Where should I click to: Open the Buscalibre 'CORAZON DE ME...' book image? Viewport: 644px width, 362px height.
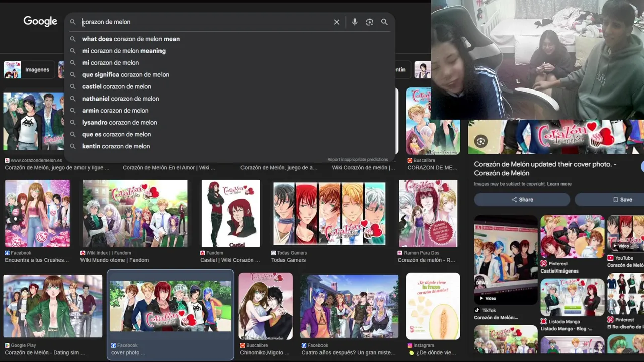(x=433, y=121)
